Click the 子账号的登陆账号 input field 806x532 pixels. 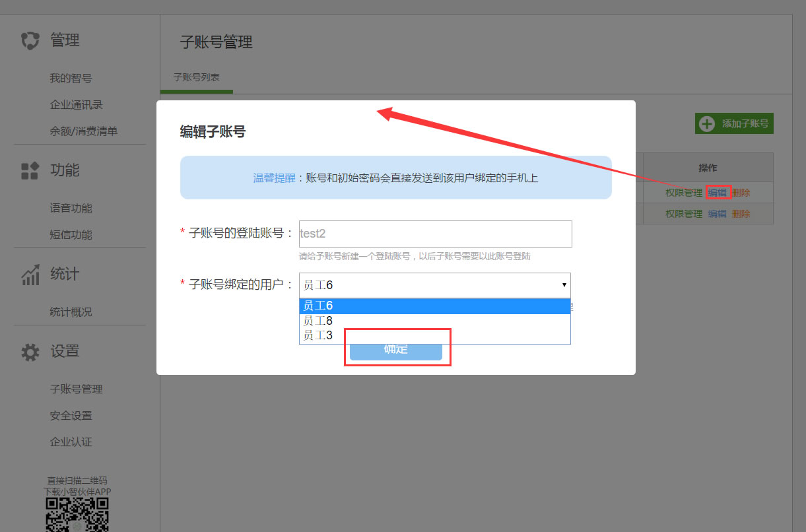pyautogui.click(x=435, y=234)
